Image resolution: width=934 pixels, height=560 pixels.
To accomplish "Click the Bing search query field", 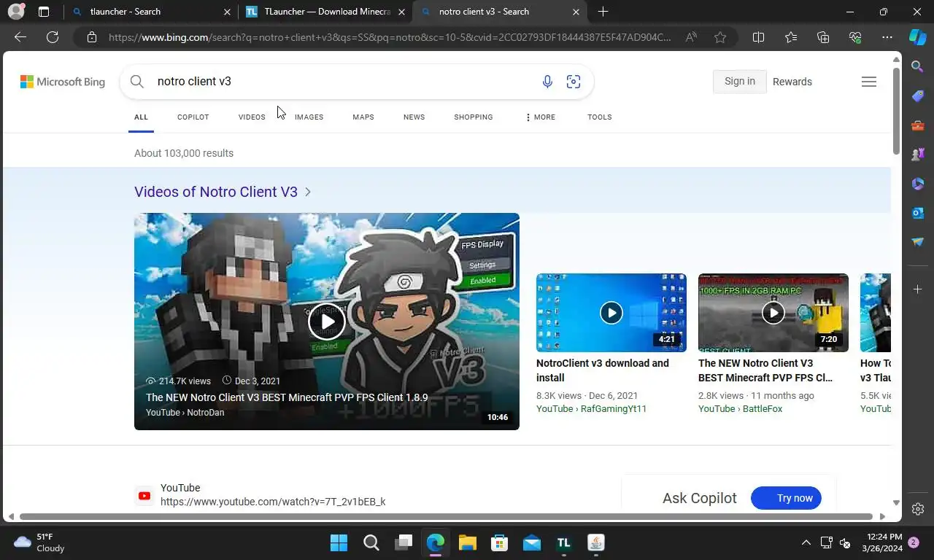I will (x=343, y=81).
